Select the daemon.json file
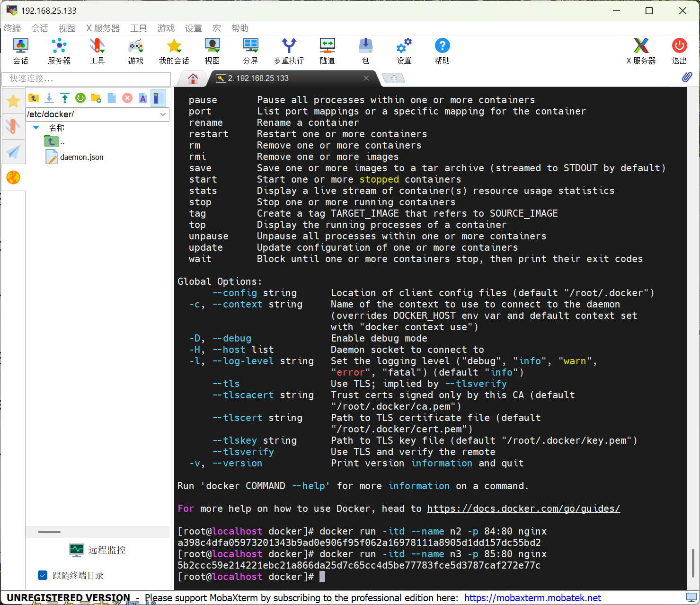700x605 pixels. pos(75,157)
